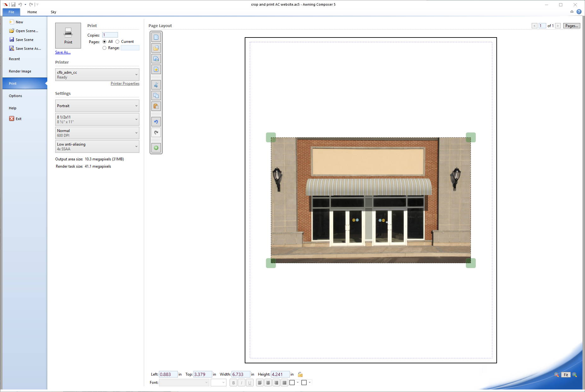
Task: Click the large Print button
Action: click(68, 36)
